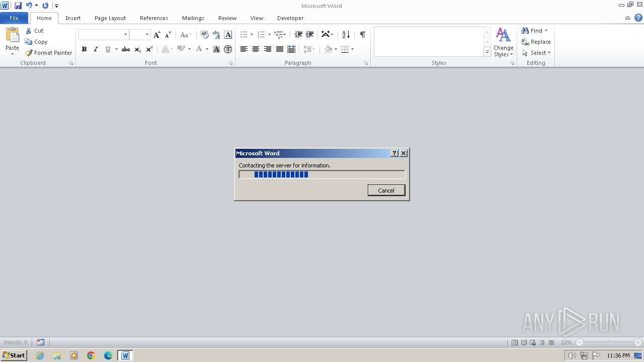Click the Windows Start button
This screenshot has width=644, height=362.
tap(14, 355)
